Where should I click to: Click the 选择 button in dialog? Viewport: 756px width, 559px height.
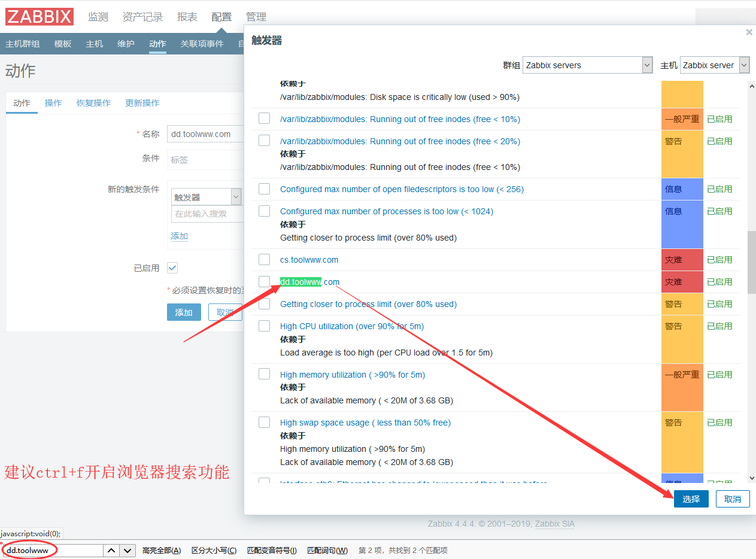(691, 499)
